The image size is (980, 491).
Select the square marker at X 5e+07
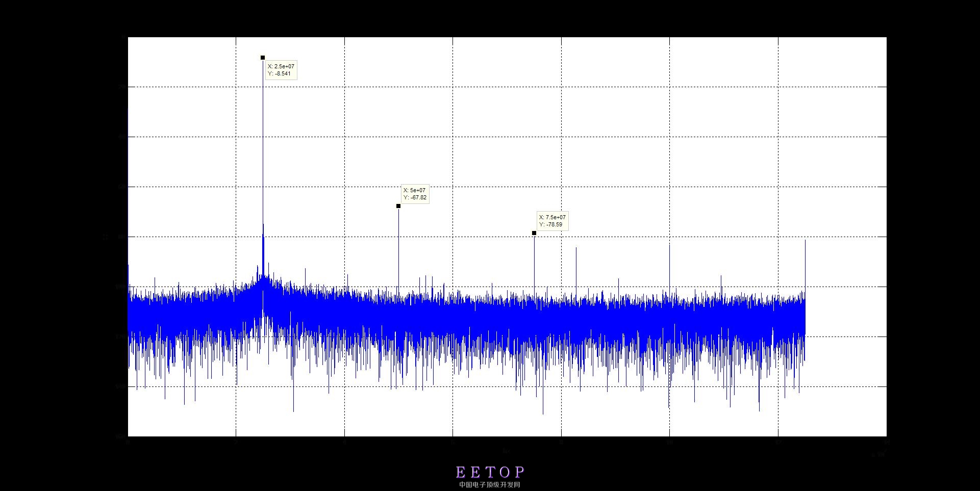click(398, 206)
